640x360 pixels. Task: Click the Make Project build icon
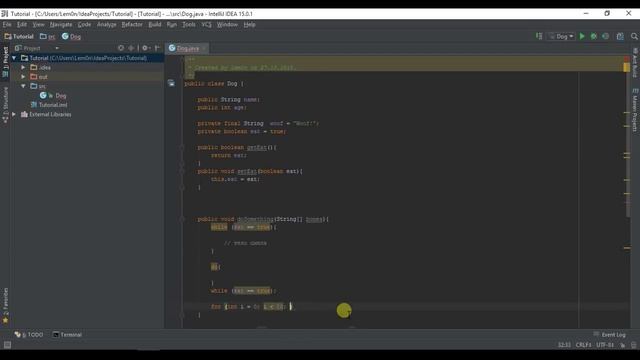coord(539,36)
